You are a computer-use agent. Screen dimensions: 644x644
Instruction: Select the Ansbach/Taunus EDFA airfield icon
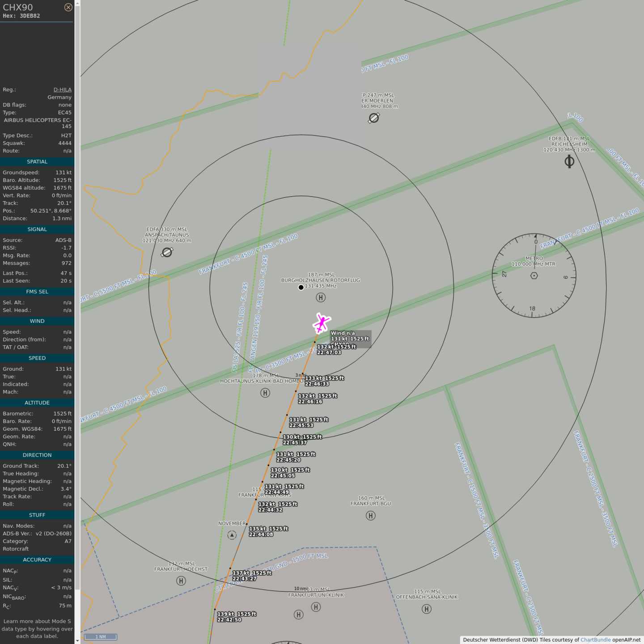point(167,253)
